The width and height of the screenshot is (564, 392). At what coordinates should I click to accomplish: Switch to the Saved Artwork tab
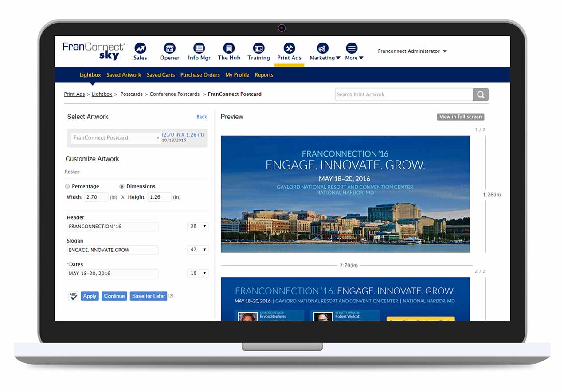point(124,75)
